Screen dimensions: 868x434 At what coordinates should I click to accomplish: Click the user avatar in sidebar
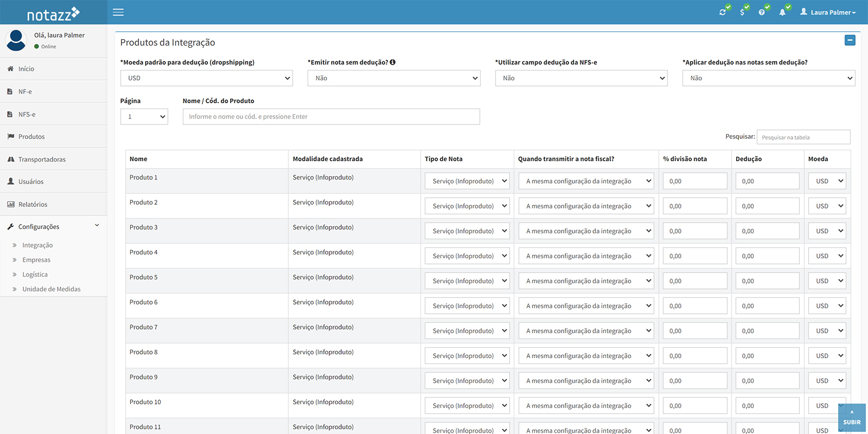16,41
